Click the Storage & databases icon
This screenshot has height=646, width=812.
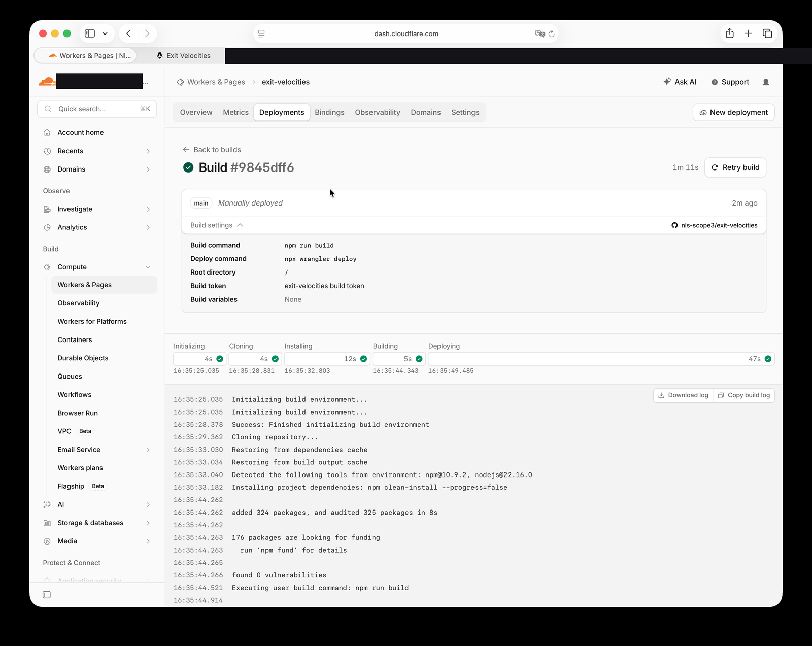click(47, 523)
